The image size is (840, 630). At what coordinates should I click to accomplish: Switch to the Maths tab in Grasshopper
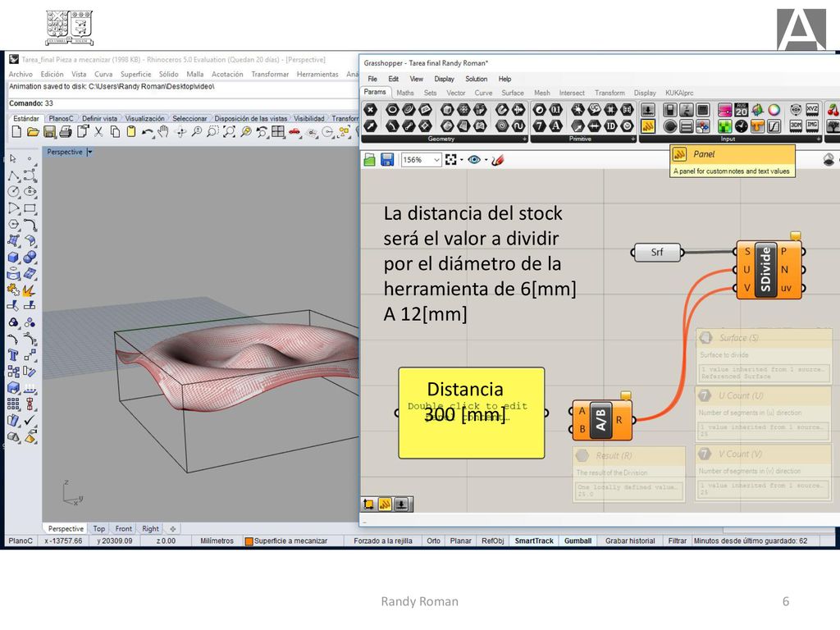point(405,93)
